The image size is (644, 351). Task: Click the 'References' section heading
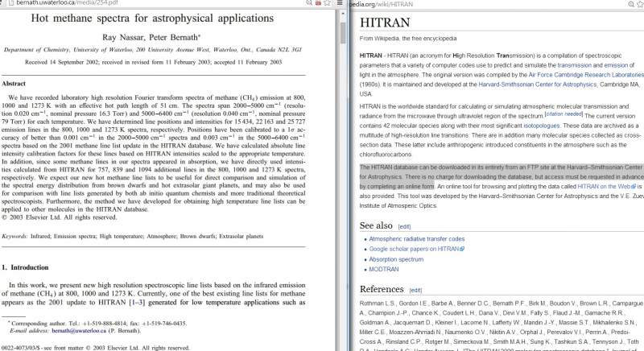point(382,289)
